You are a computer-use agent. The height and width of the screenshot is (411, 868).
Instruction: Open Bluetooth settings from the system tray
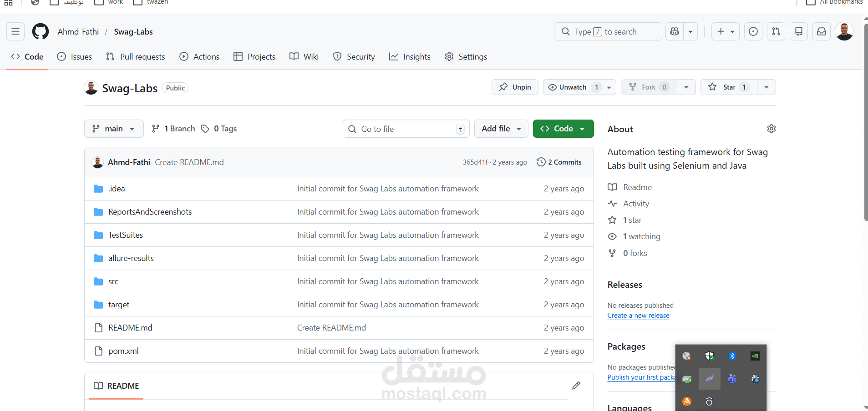point(732,356)
